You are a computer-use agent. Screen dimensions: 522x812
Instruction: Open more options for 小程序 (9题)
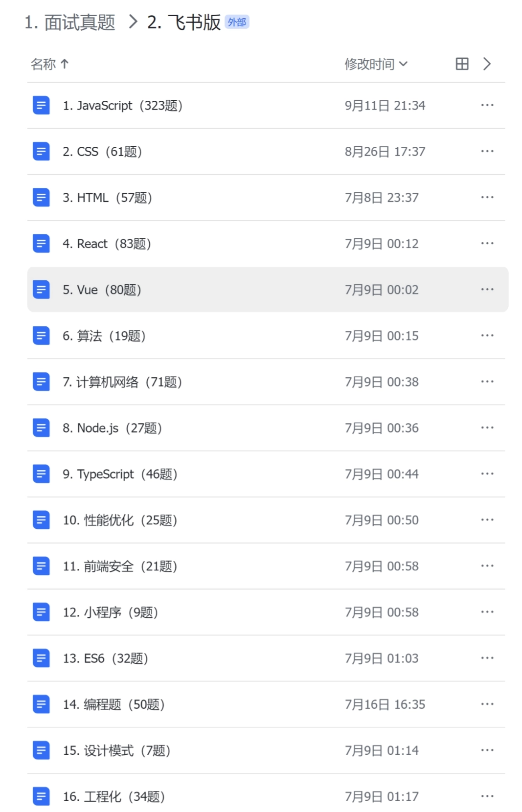[487, 612]
